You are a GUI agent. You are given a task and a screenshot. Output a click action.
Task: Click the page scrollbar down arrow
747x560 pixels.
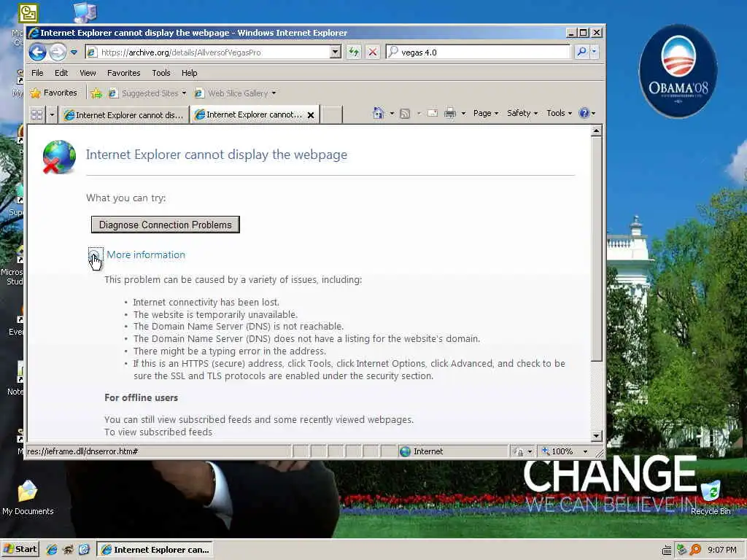click(597, 436)
